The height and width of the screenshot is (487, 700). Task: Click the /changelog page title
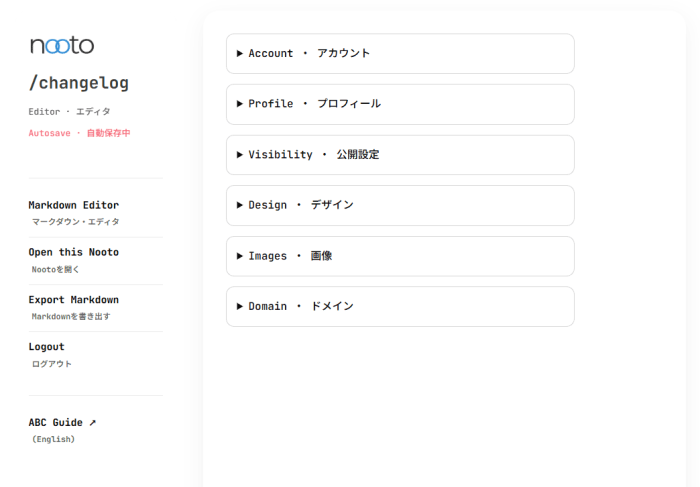79,83
